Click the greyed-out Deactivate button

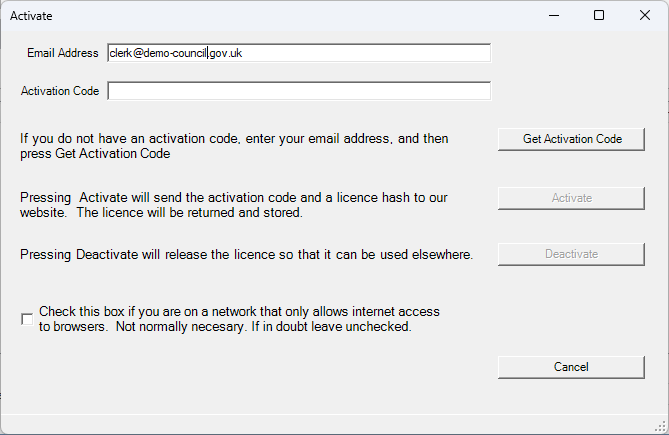pyautogui.click(x=571, y=254)
